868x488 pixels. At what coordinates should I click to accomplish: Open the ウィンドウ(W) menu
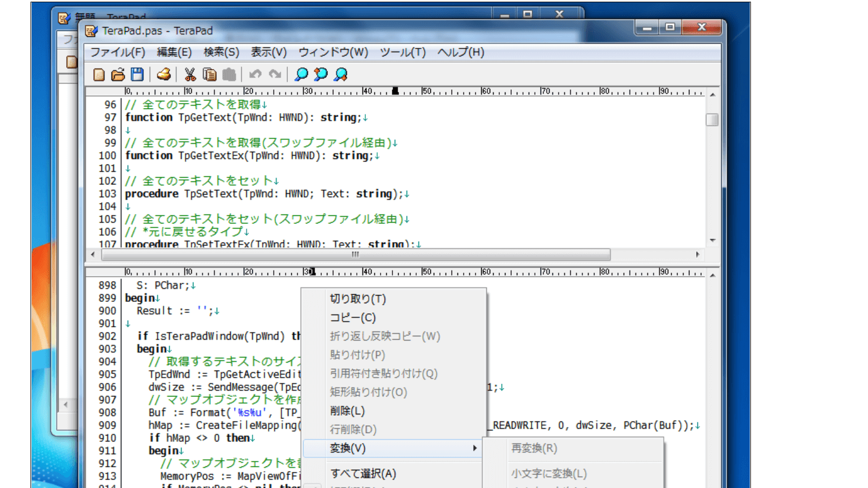(x=333, y=53)
